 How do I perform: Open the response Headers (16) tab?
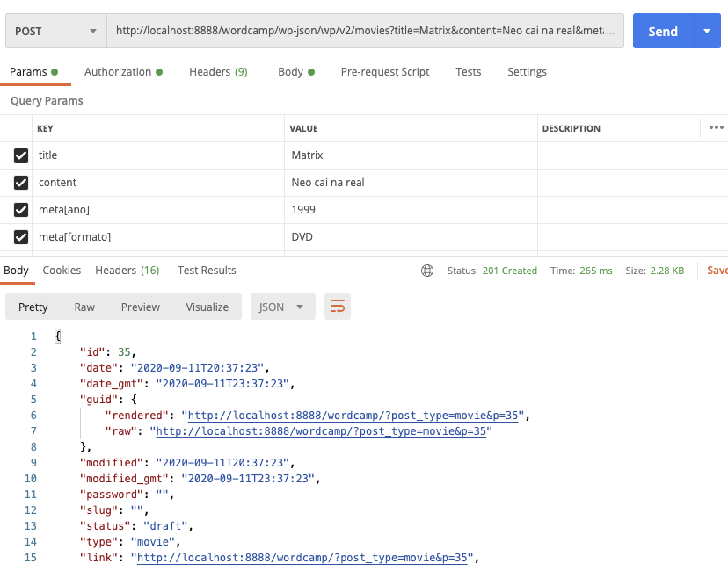[x=127, y=271]
